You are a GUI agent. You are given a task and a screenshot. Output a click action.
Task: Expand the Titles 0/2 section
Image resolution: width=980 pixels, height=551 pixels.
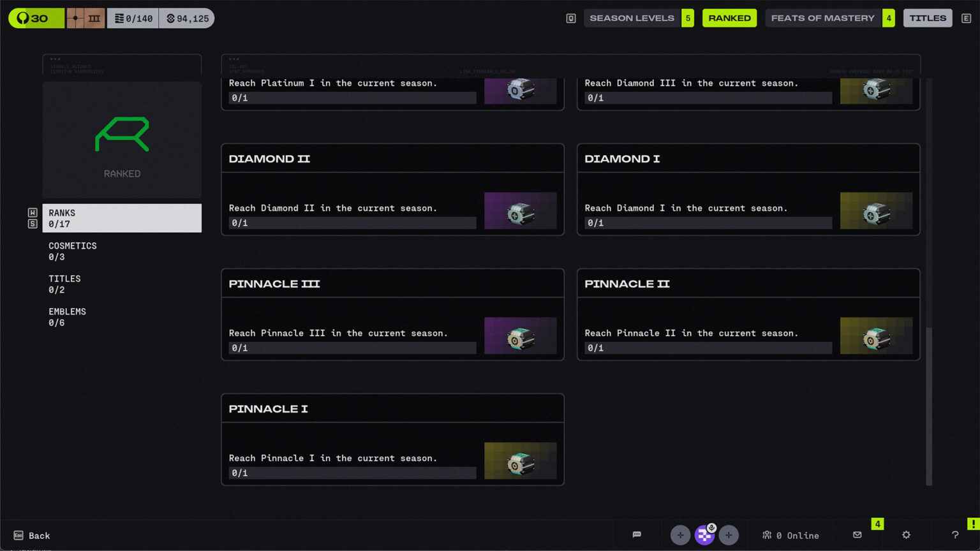[64, 284]
